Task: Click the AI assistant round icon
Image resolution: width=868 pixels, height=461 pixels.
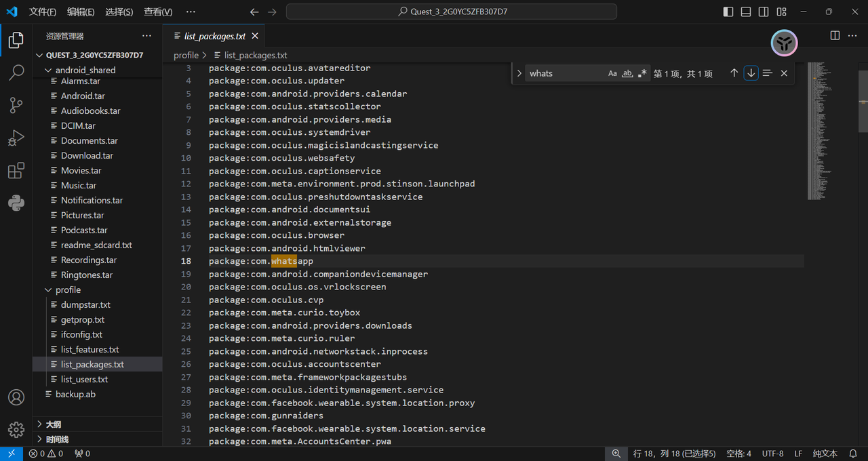Action: pyautogui.click(x=785, y=44)
